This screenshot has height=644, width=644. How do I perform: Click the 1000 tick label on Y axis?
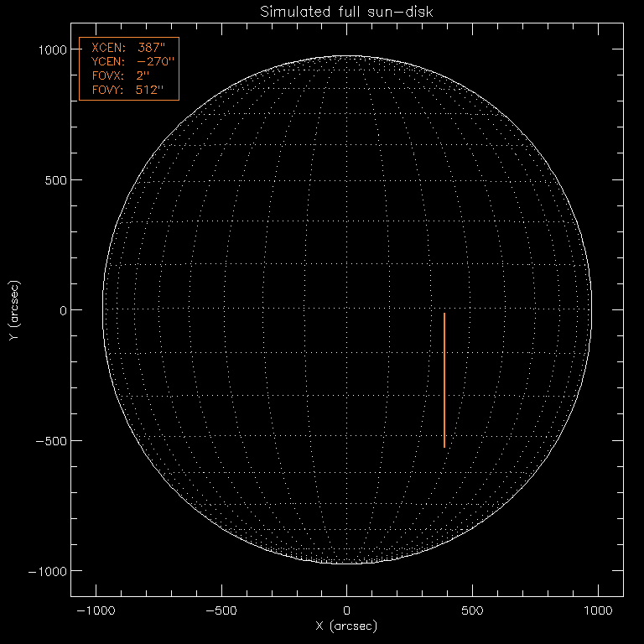[x=56, y=50]
